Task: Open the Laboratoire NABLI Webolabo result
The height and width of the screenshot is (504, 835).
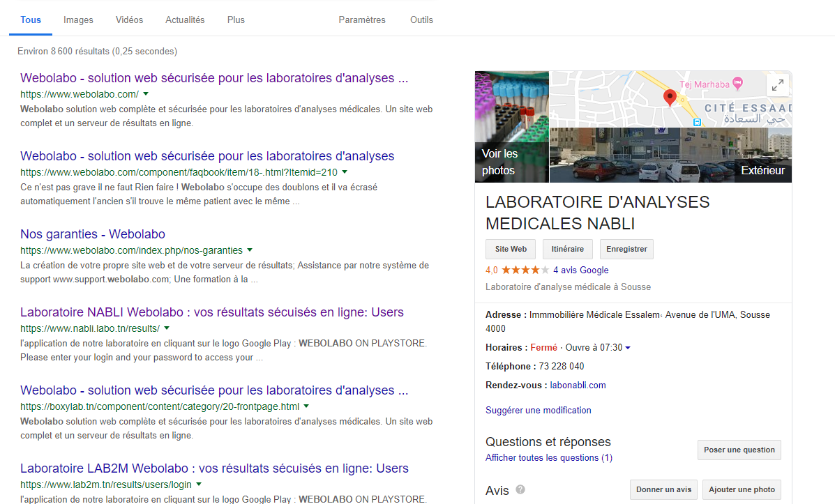Action: (x=212, y=312)
